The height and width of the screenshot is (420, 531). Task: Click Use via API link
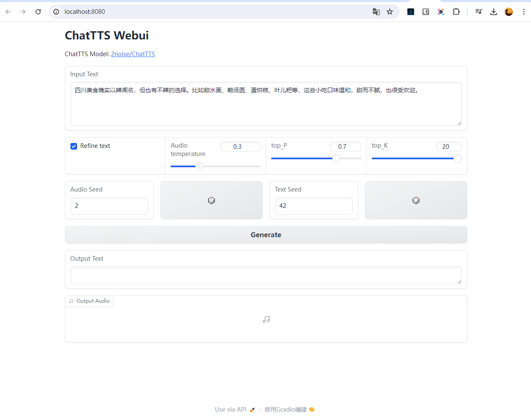click(235, 410)
